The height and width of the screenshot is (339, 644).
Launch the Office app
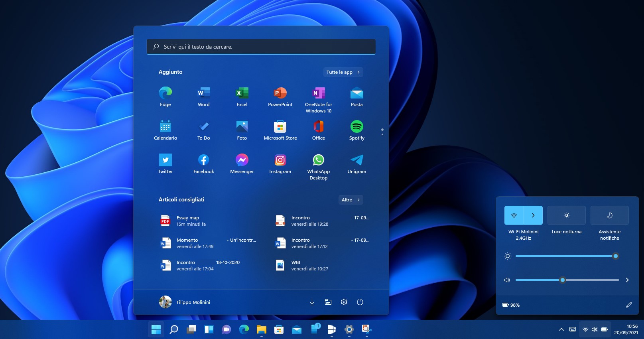[x=319, y=130]
